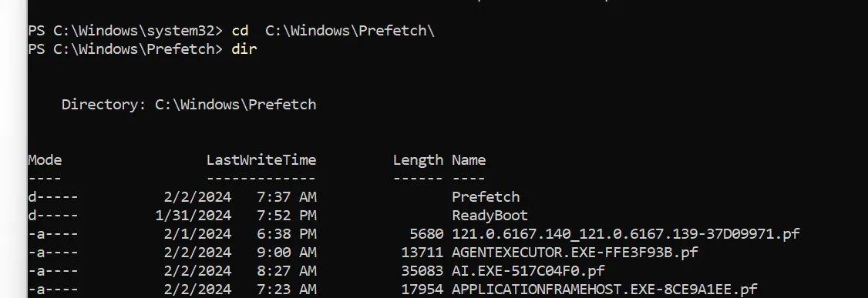
Task: Select the Prefetch directory entry name
Action: 486,197
